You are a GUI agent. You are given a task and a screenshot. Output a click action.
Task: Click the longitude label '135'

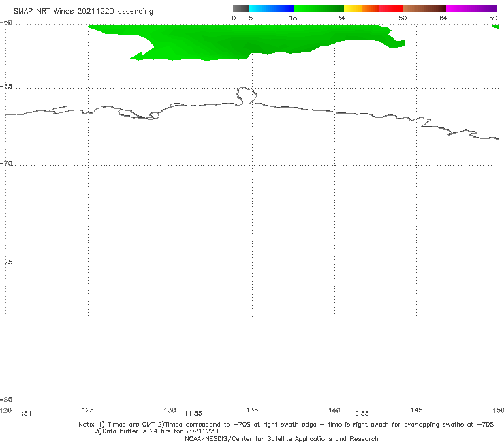click(x=252, y=410)
